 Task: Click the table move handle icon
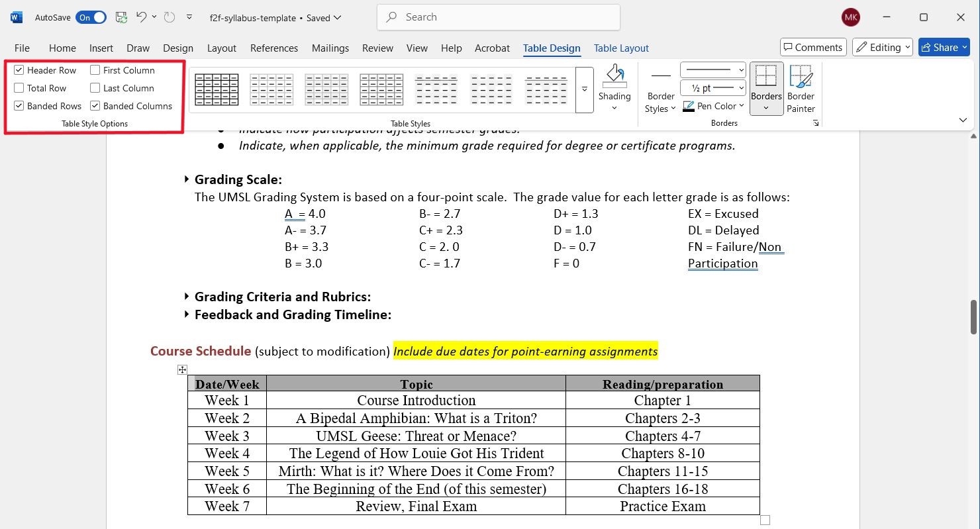click(182, 369)
